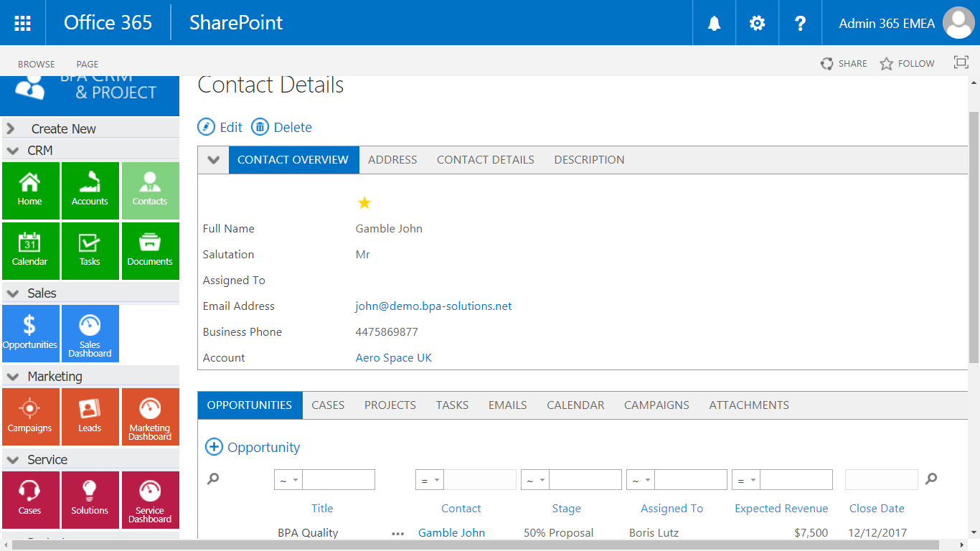Collapse the Marketing navigation section
The image size is (980, 551).
point(12,377)
